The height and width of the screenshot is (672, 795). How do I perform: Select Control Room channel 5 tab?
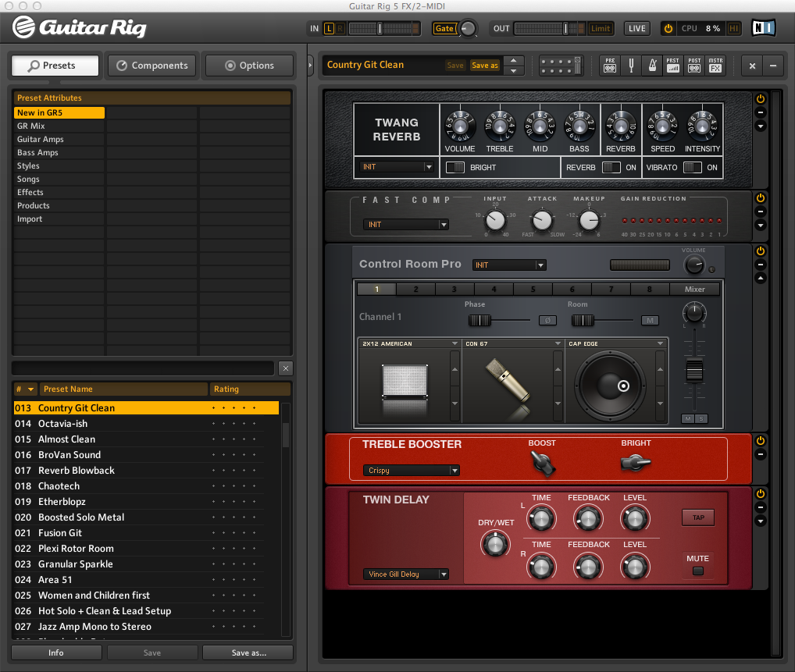tap(533, 290)
